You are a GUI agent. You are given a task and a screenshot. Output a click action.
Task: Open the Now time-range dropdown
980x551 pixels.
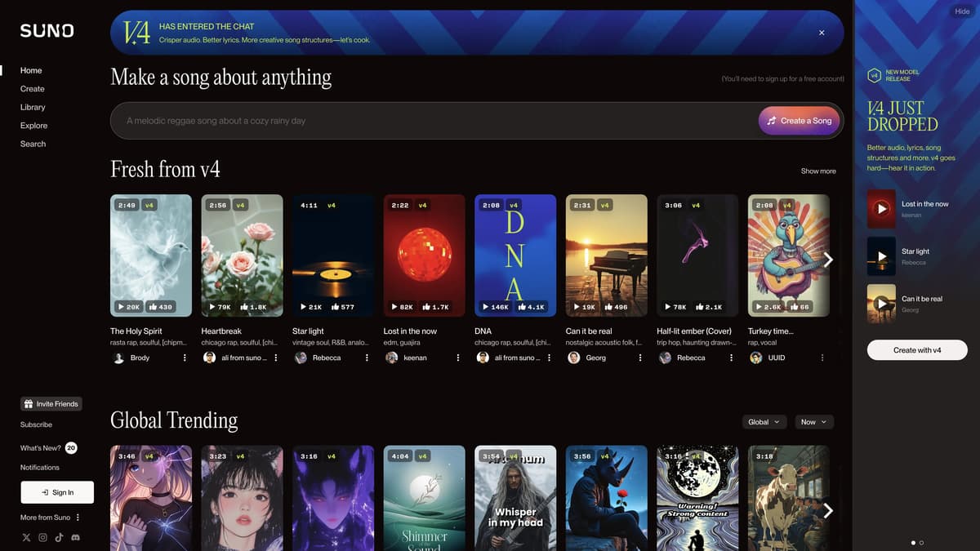pyautogui.click(x=814, y=422)
